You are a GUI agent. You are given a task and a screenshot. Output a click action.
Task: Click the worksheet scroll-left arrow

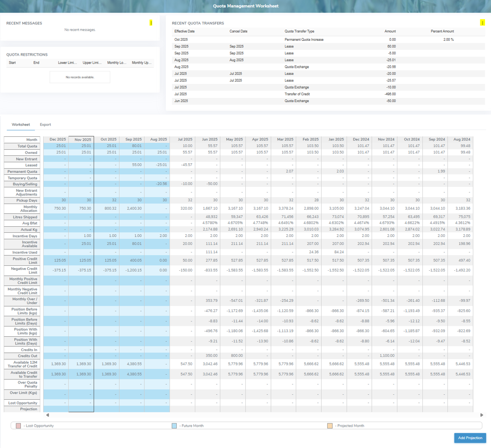coord(47,415)
